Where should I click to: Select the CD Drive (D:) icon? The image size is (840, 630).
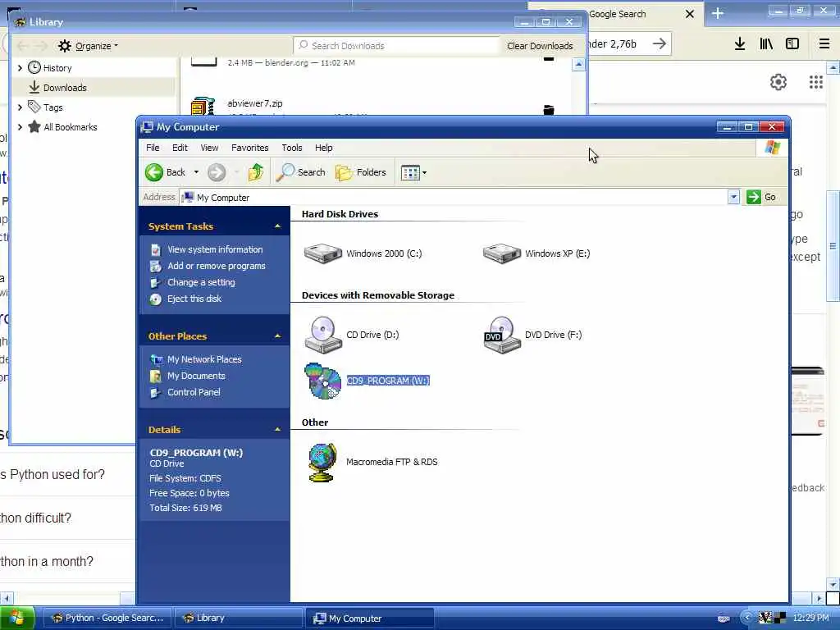pyautogui.click(x=323, y=335)
